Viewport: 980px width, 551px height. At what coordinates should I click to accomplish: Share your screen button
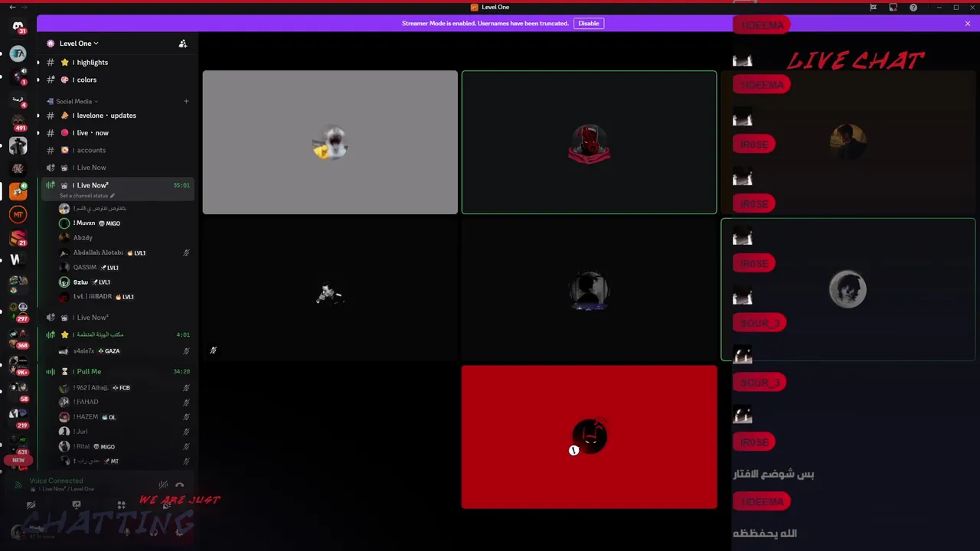(x=77, y=505)
